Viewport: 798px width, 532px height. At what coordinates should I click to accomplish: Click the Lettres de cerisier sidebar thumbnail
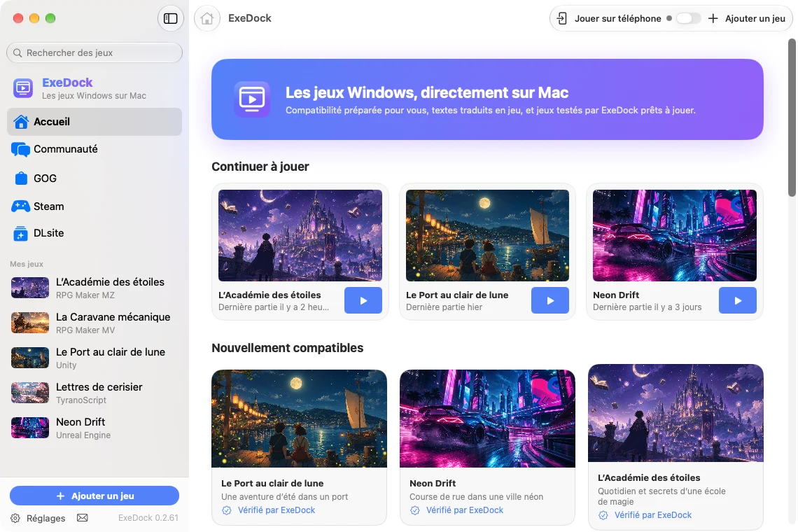[30, 393]
